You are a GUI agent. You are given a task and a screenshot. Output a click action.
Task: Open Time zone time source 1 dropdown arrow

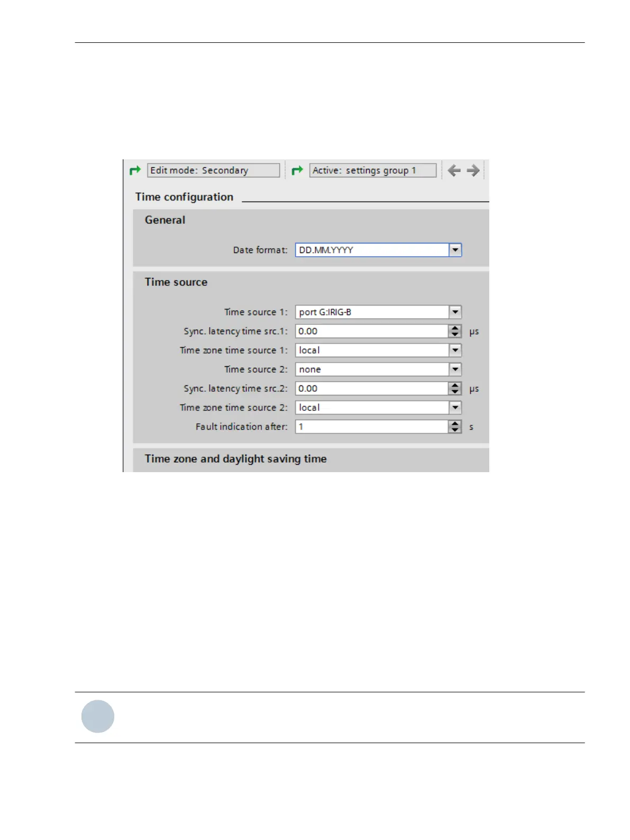(x=455, y=350)
